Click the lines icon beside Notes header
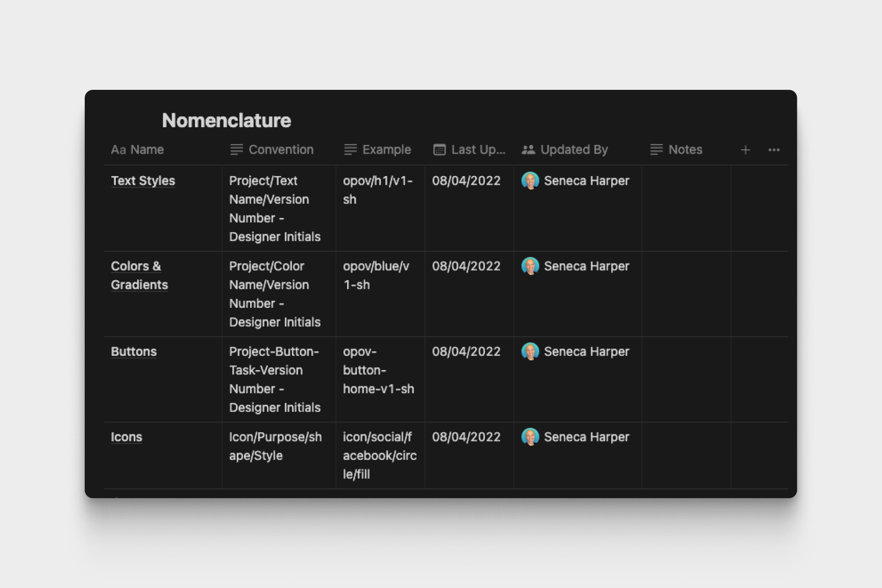Image resolution: width=882 pixels, height=588 pixels. 656,150
